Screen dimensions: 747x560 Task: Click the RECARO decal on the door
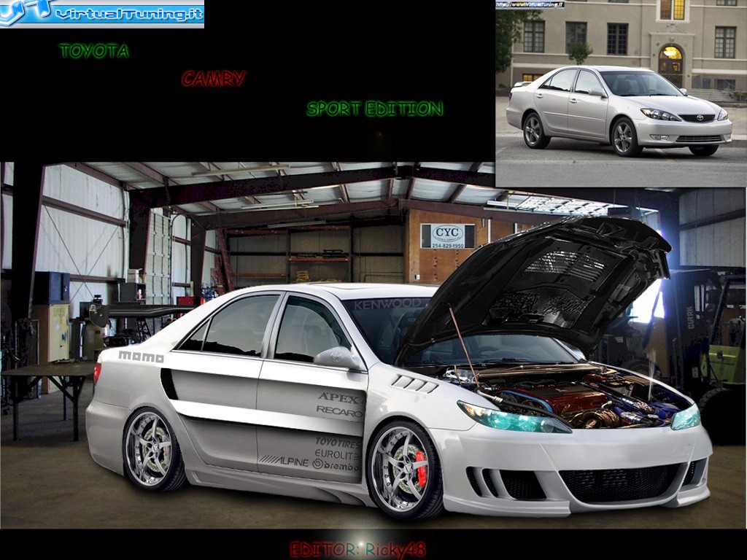tap(339, 411)
